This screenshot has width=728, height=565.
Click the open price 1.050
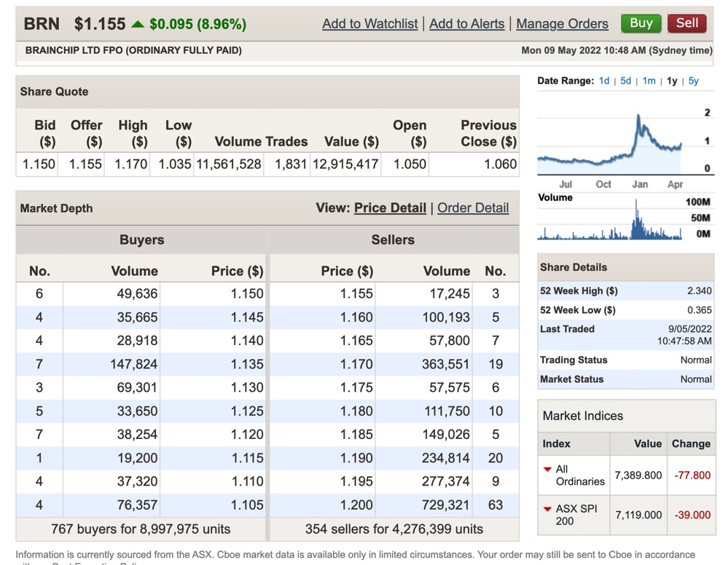[x=410, y=164]
